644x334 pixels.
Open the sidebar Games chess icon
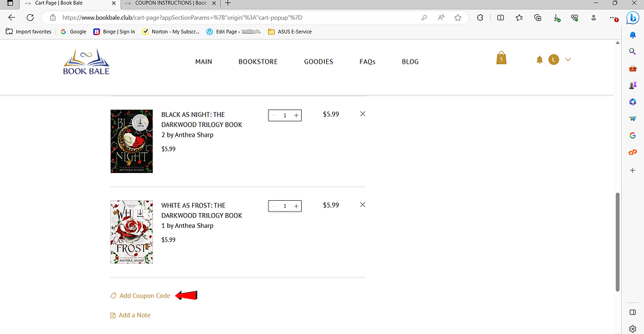click(632, 85)
